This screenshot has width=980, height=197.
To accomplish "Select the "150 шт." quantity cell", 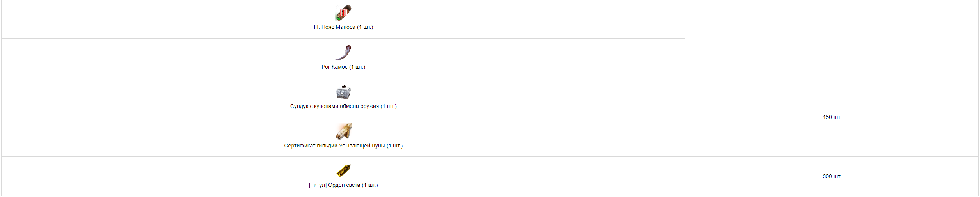I will point(832,117).
